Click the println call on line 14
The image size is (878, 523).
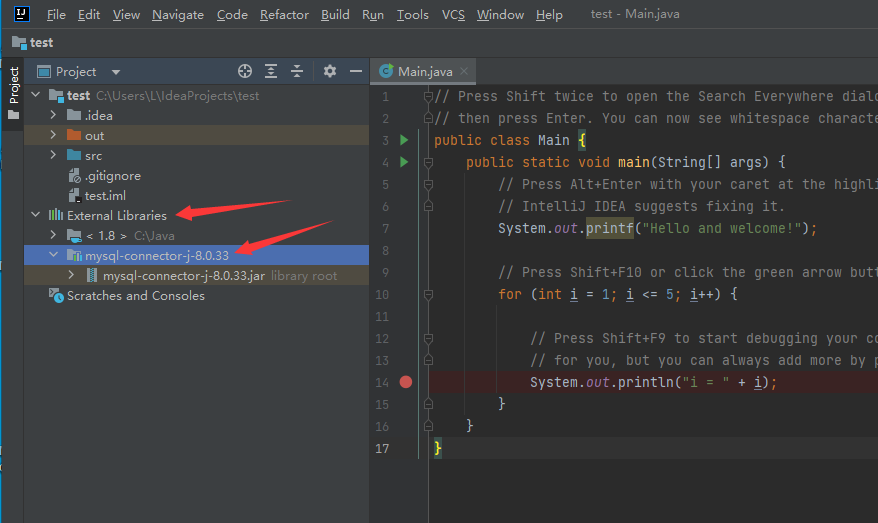(x=646, y=382)
